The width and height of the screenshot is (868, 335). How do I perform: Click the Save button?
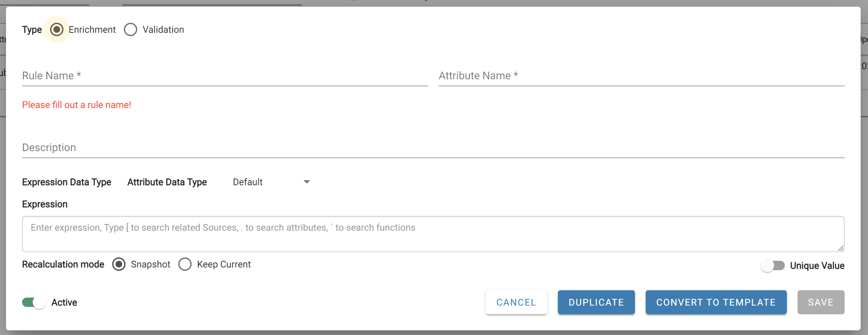click(821, 302)
